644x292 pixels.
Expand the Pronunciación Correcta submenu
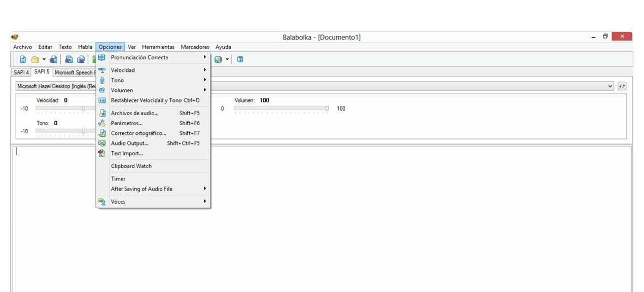(153, 57)
